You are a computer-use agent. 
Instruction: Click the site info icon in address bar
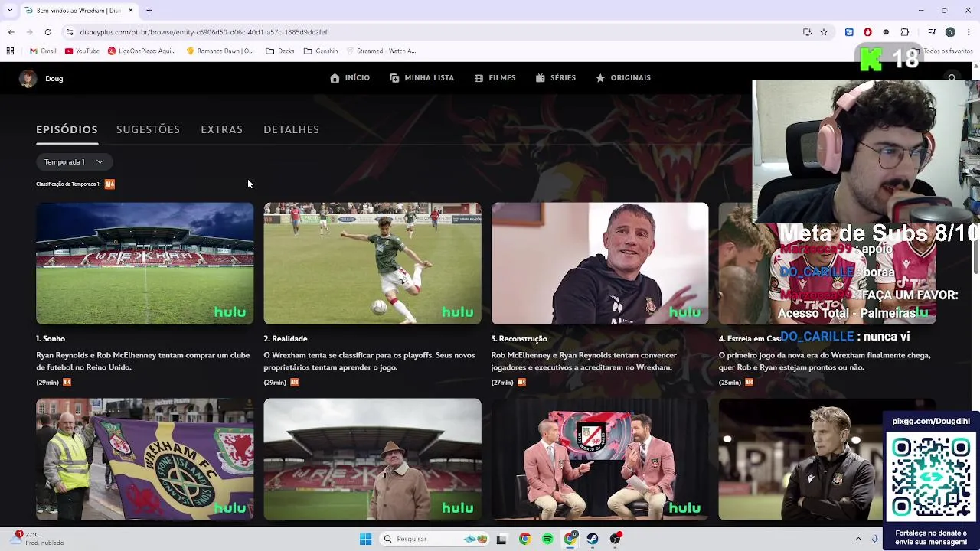tap(69, 32)
